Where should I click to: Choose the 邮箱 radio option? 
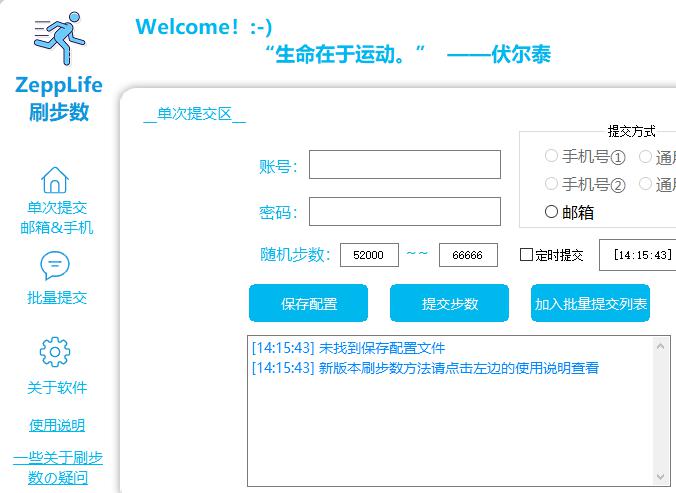click(x=551, y=212)
